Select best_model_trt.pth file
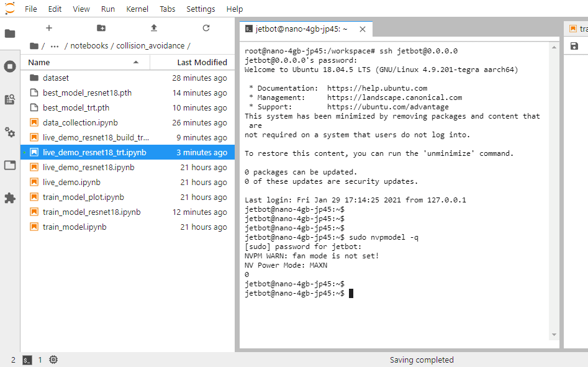The image size is (588, 367). [x=128, y=107]
